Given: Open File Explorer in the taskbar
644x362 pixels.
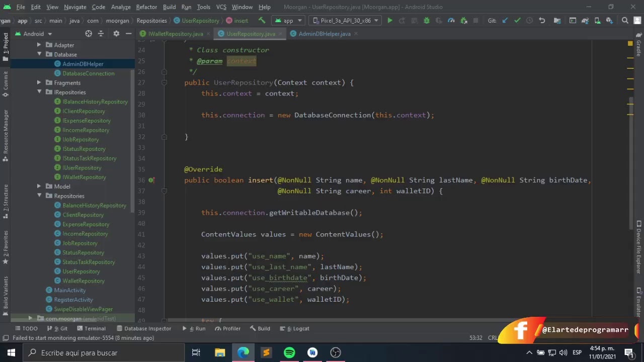Looking at the screenshot, I should [x=220, y=353].
